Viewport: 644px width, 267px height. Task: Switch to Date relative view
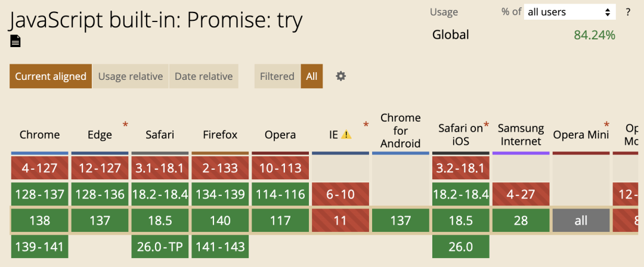pyautogui.click(x=204, y=76)
